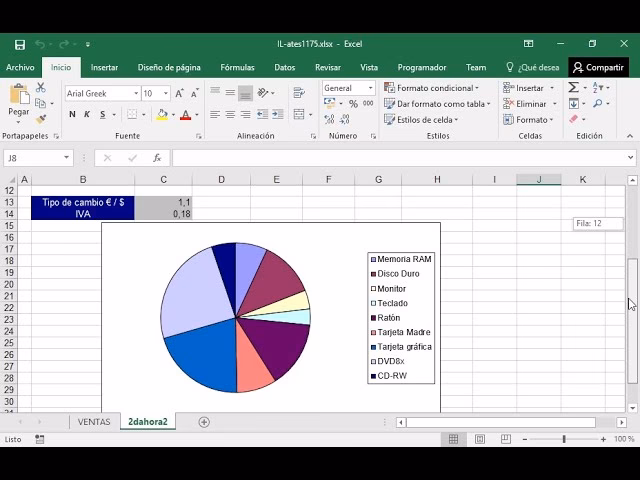The width and height of the screenshot is (640, 480).
Task: Align text to bottom of cell
Action: tap(245, 93)
